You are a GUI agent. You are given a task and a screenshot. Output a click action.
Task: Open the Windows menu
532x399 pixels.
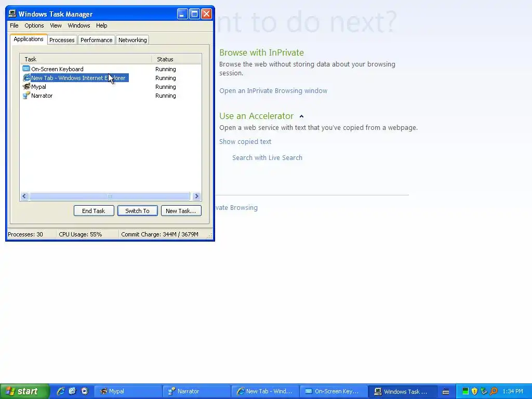[x=79, y=25]
